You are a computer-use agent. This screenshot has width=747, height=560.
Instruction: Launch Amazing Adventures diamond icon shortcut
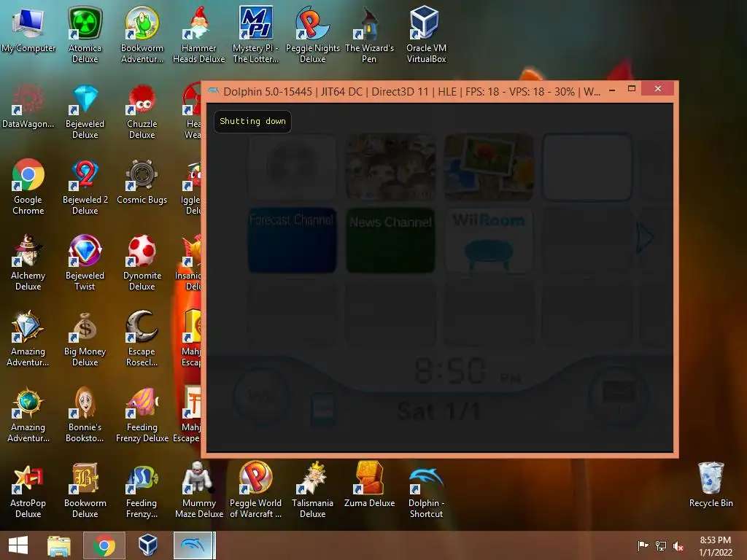click(x=28, y=338)
